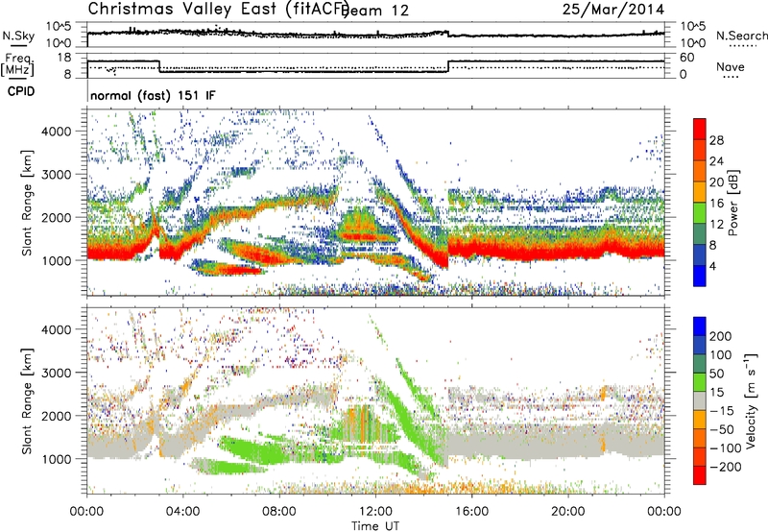Click the '20:00' time axis label
Image resolution: width=768 pixels, height=532 pixels.
567,512
